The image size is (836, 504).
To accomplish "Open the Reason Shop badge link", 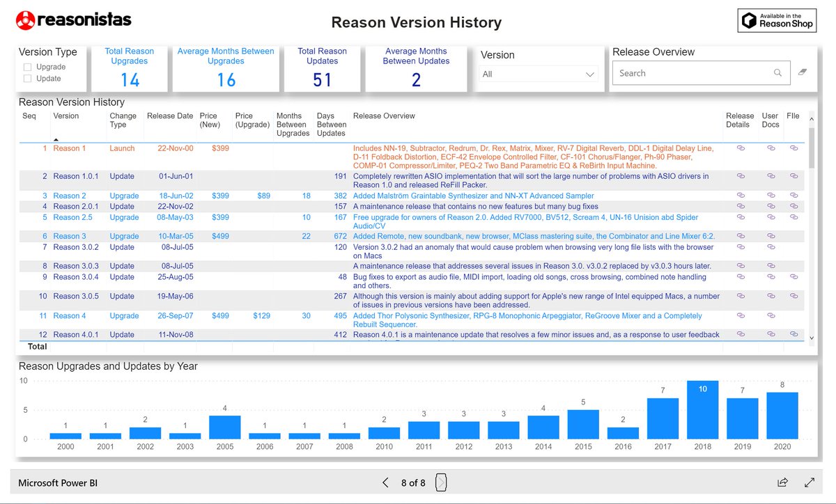I will tap(776, 20).
